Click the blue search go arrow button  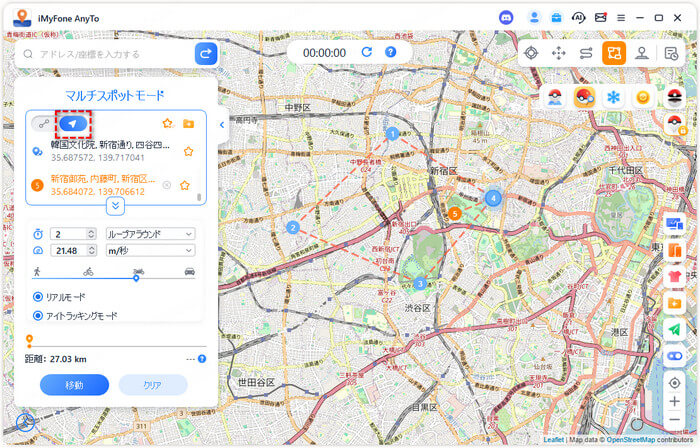pyautogui.click(x=206, y=54)
